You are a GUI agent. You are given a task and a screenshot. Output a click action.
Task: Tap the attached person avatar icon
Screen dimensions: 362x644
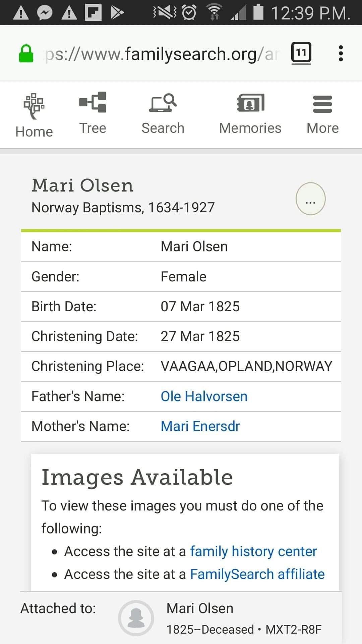(x=136, y=618)
